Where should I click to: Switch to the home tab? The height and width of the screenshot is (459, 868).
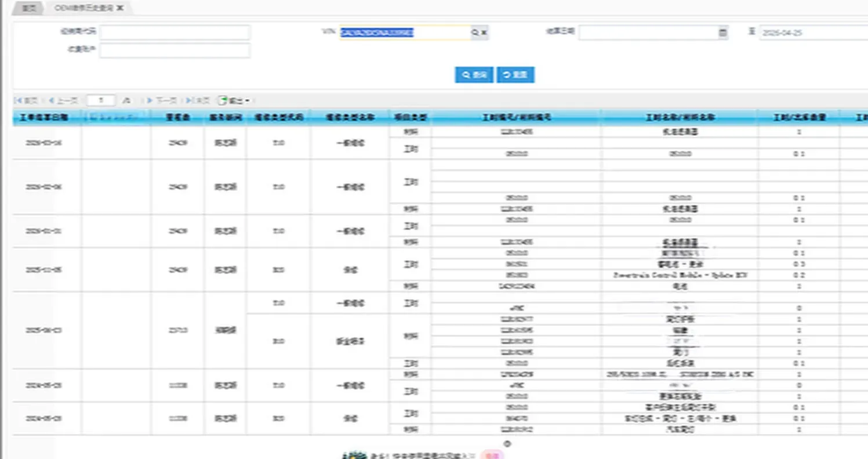coord(28,8)
